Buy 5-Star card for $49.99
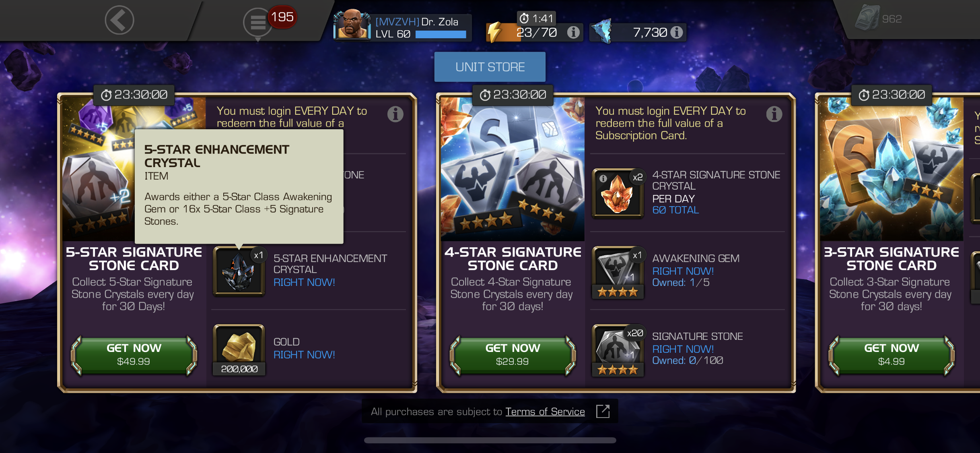Image resolution: width=980 pixels, height=453 pixels. tap(134, 354)
